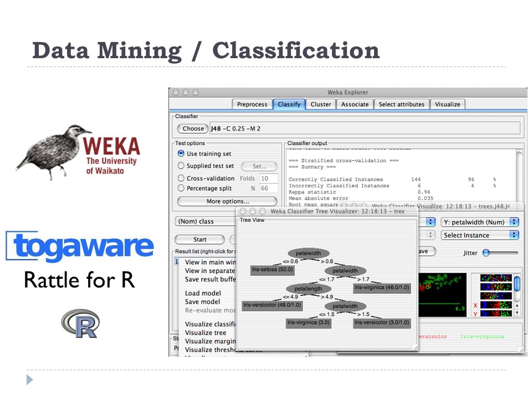Choose View in separate window entry

pos(210,271)
